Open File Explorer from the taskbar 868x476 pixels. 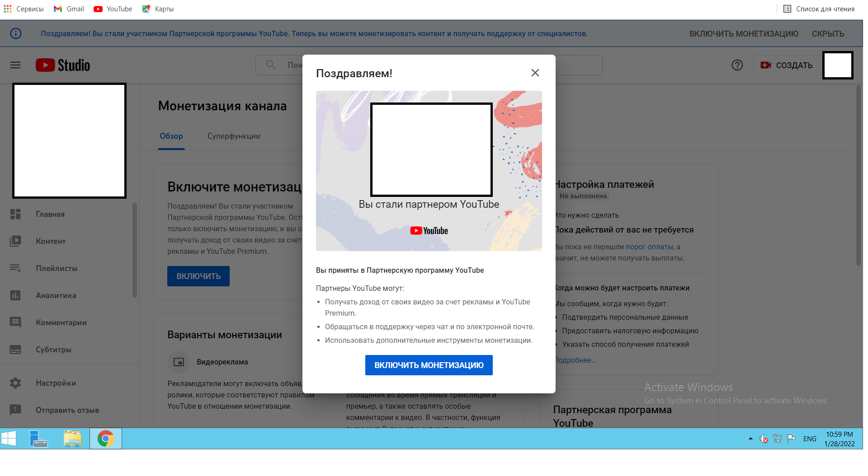point(72,439)
